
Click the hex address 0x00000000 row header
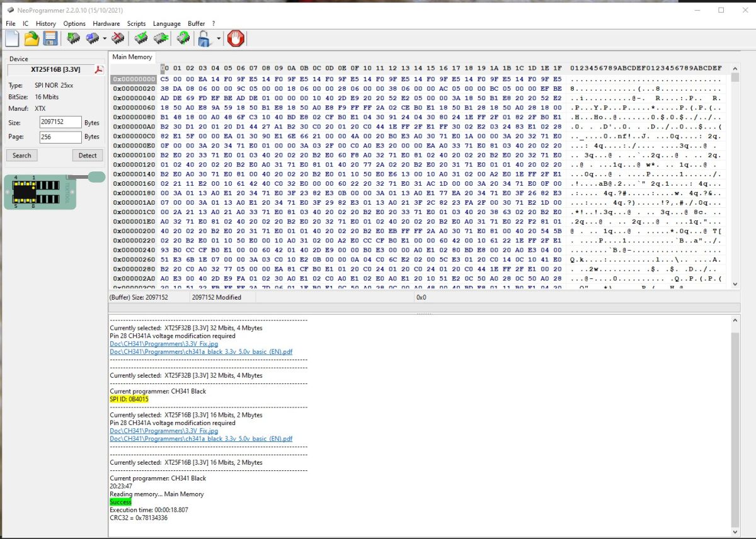(x=134, y=79)
